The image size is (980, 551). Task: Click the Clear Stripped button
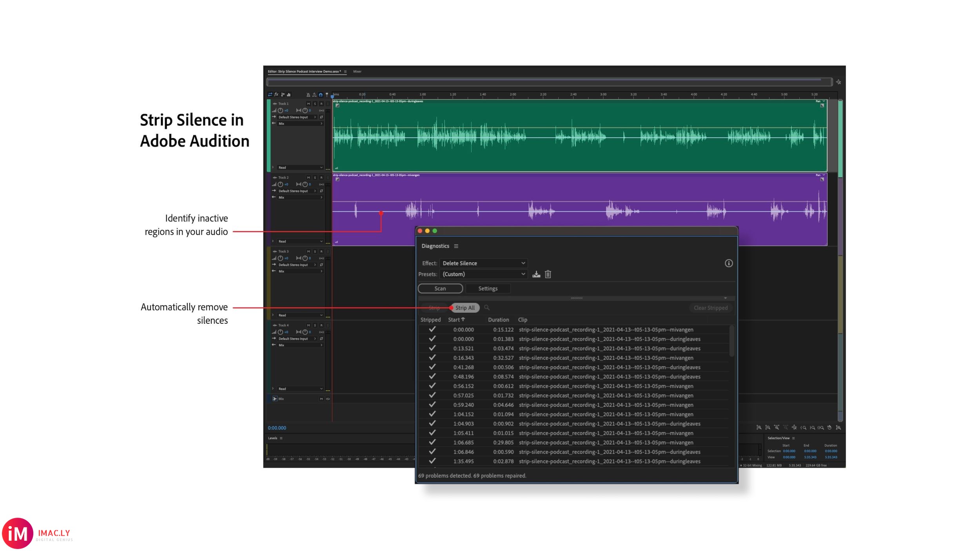click(710, 308)
